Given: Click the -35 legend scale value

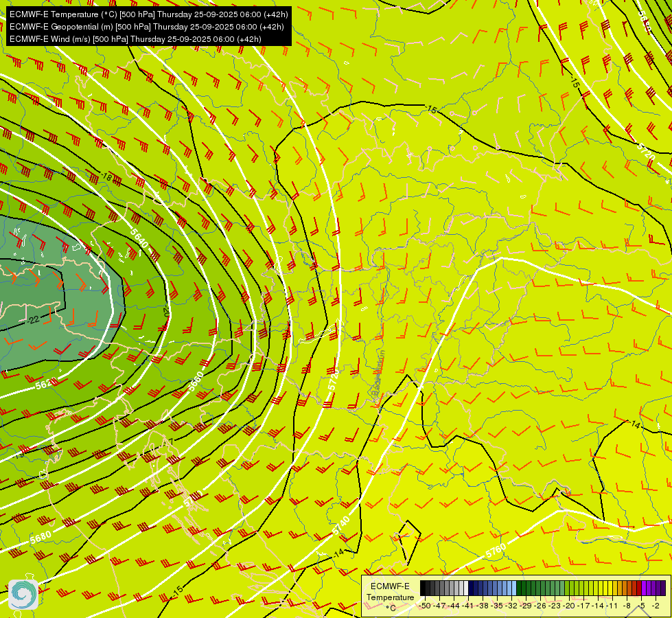Looking at the screenshot, I should click(497, 606).
